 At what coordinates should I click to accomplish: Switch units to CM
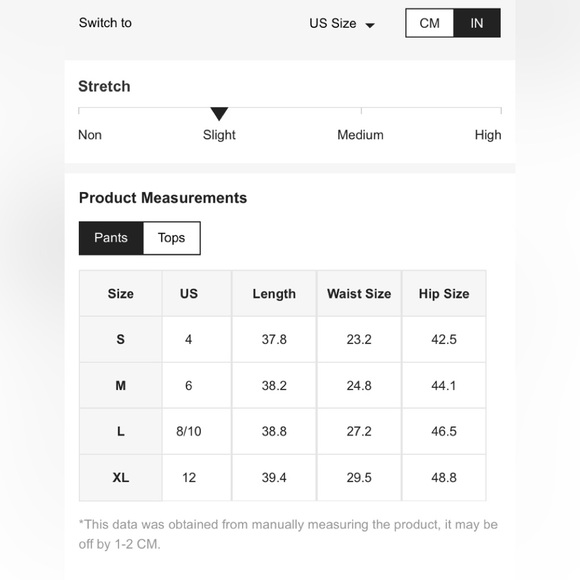tap(429, 23)
